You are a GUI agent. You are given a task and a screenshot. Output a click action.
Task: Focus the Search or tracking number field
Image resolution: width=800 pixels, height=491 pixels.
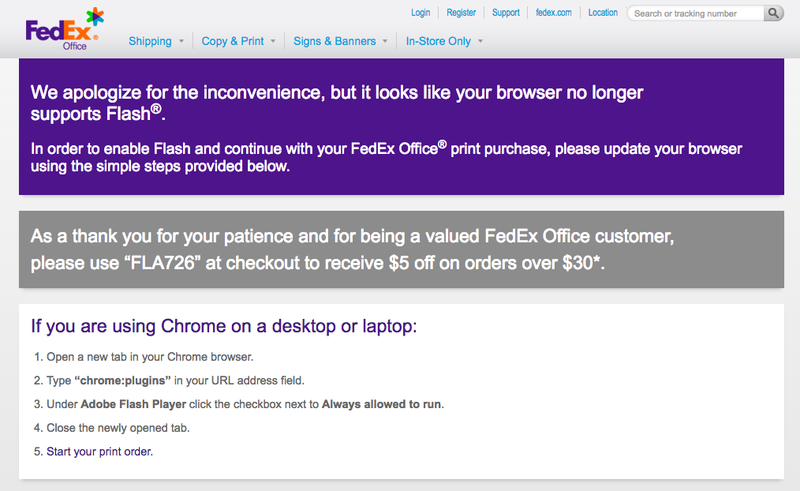click(695, 14)
